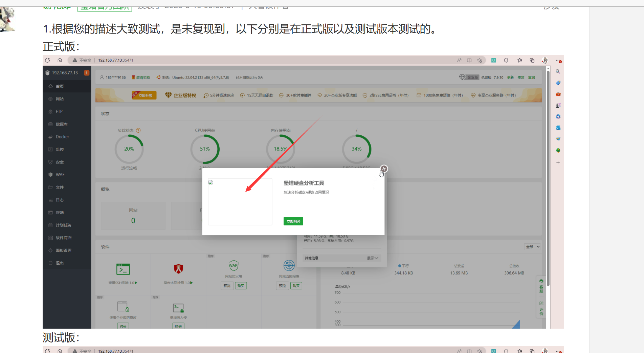
Task: Click the not-secure warning triangle in the address bar
Action: [x=75, y=60]
